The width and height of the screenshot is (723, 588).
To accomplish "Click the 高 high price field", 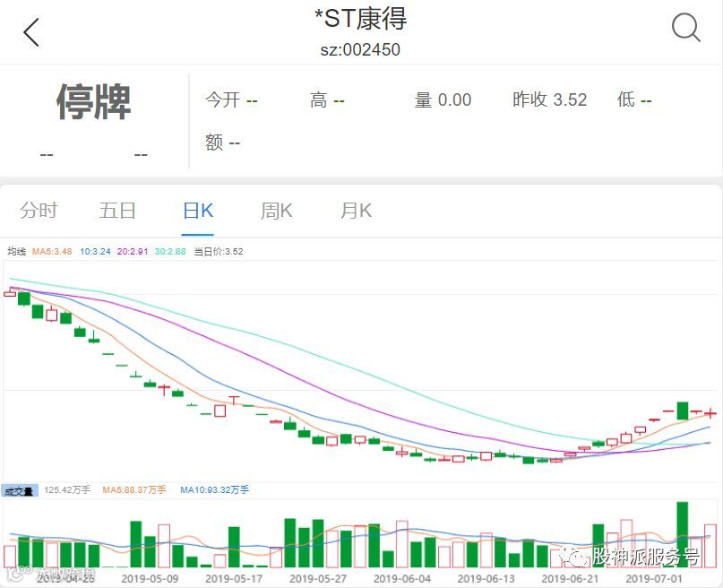I will pos(327,99).
